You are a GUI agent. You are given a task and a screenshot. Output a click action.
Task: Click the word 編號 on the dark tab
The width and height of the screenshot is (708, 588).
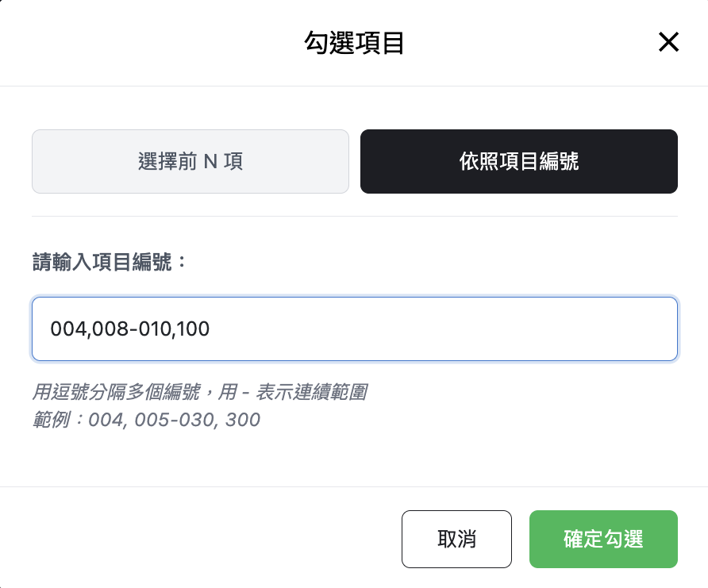point(559,162)
